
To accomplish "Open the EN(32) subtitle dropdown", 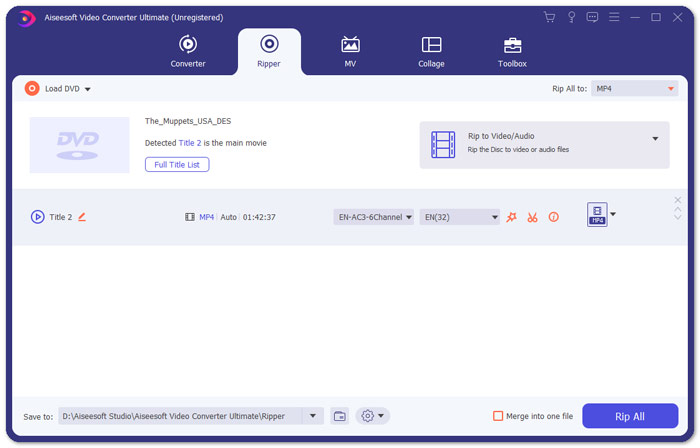I will click(459, 217).
